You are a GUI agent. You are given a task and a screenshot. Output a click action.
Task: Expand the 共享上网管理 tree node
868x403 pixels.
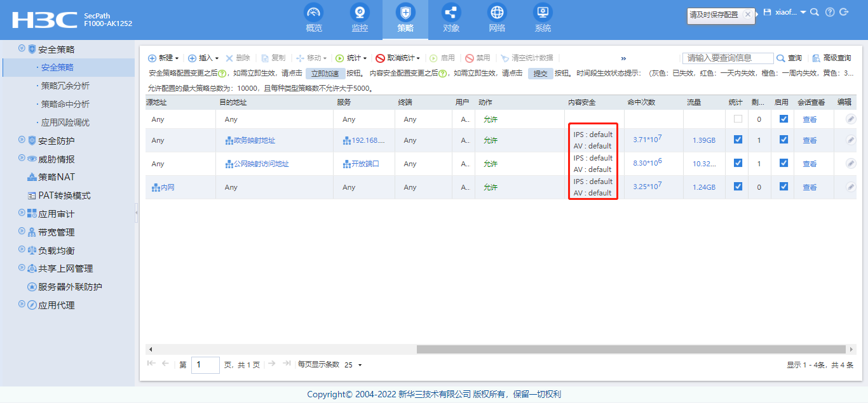[x=22, y=268]
